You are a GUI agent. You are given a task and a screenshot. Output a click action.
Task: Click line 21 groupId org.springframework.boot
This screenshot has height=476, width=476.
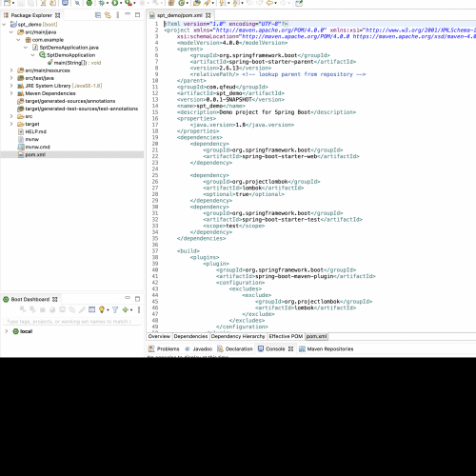click(273, 149)
